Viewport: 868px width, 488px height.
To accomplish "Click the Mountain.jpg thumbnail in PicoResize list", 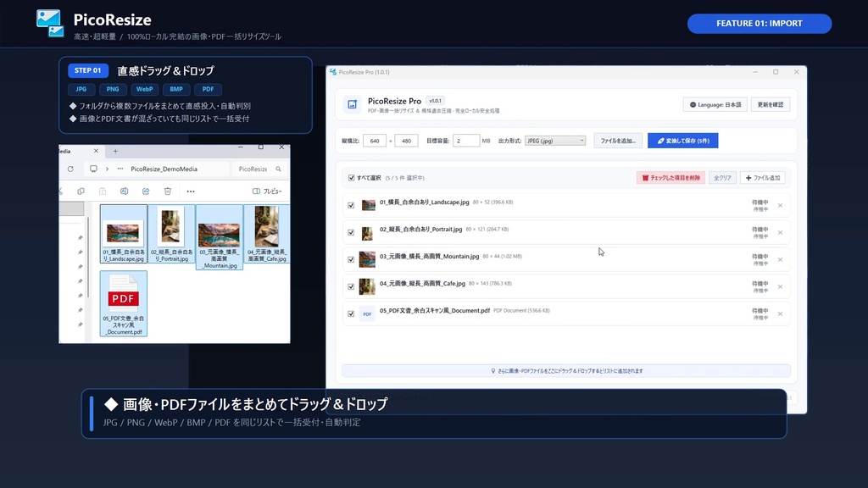I will [x=367, y=259].
